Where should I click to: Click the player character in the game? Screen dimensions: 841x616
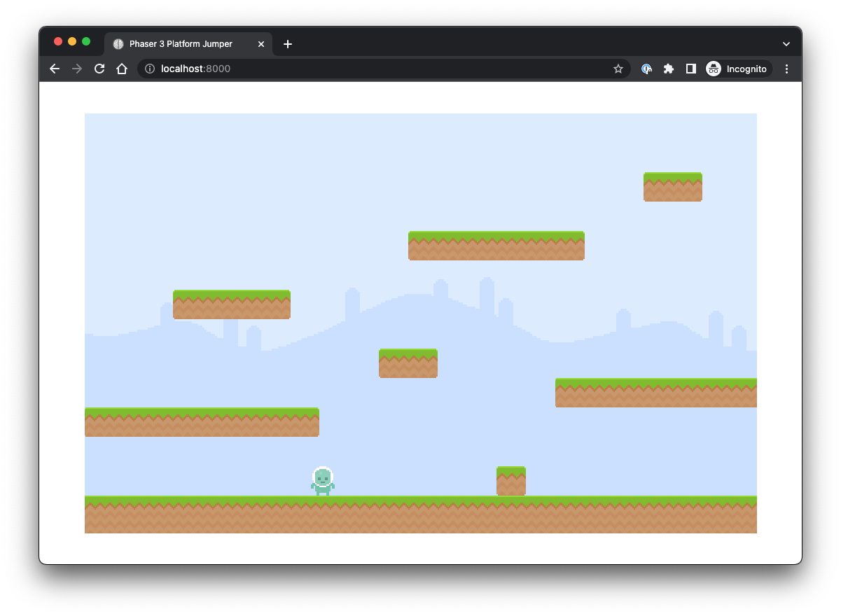(323, 482)
